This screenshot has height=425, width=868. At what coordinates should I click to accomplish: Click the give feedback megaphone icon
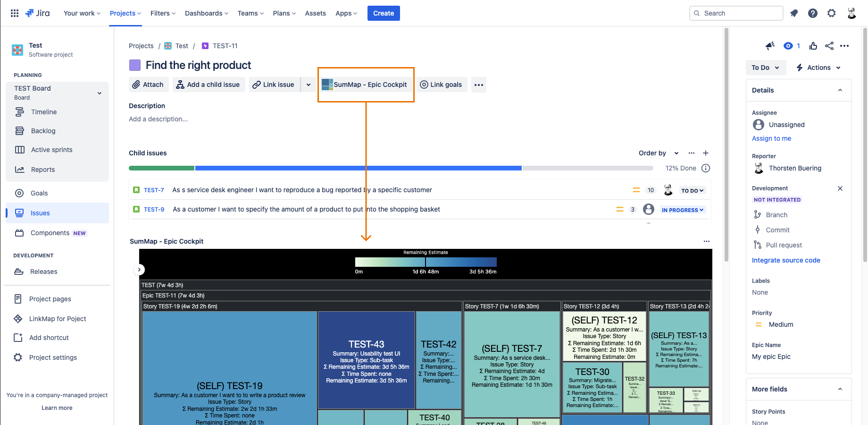770,46
